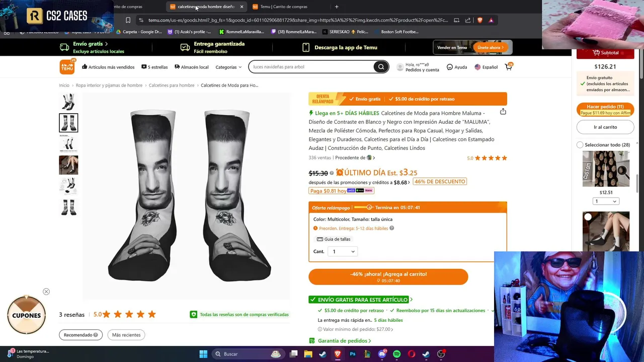Viewport: 644px width, 362px height.
Task: Close the Cupones floating widget
Action: pos(46,292)
